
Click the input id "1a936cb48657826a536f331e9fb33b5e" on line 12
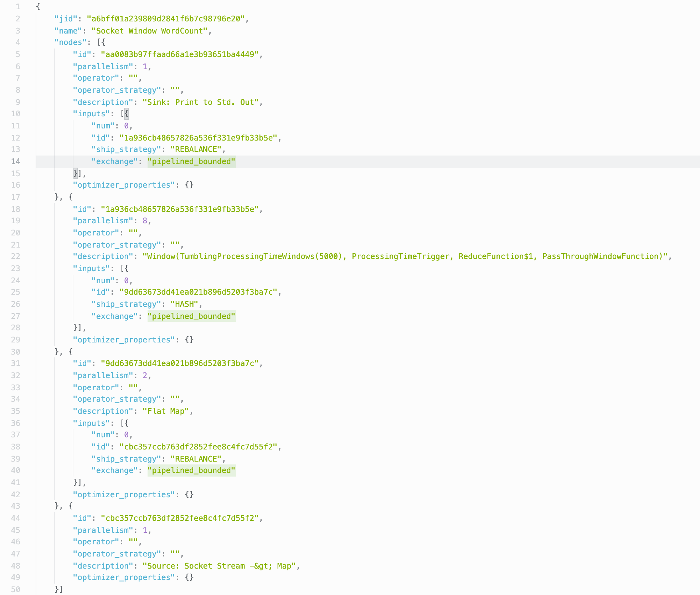[x=198, y=138]
